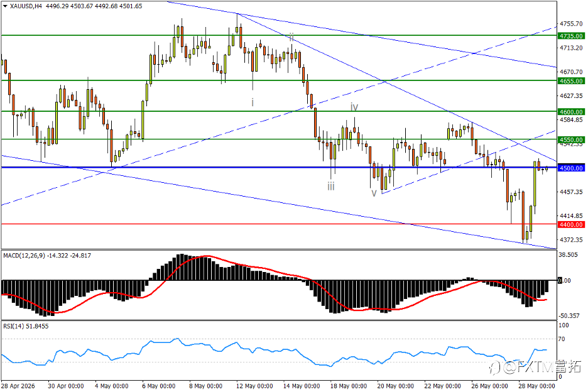The width and height of the screenshot is (588, 392).
Task: Click the 4 May 00:00 date label
Action: point(112,386)
